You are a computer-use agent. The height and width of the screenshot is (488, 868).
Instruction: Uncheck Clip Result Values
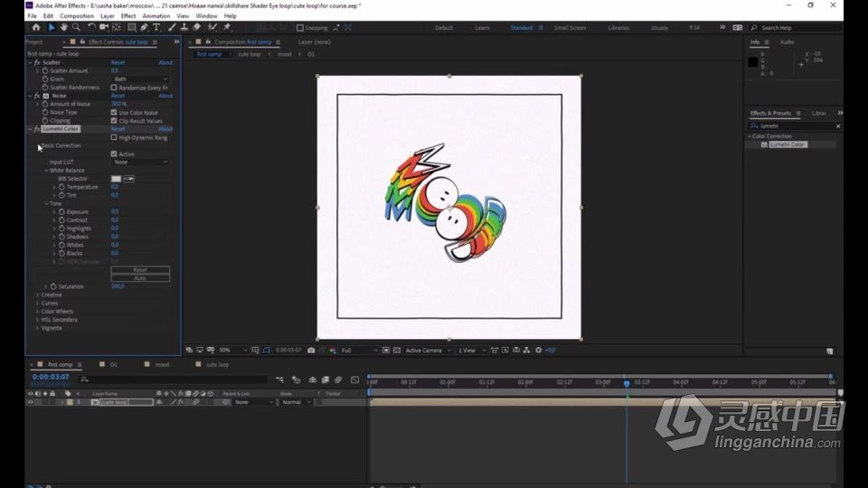click(x=114, y=120)
